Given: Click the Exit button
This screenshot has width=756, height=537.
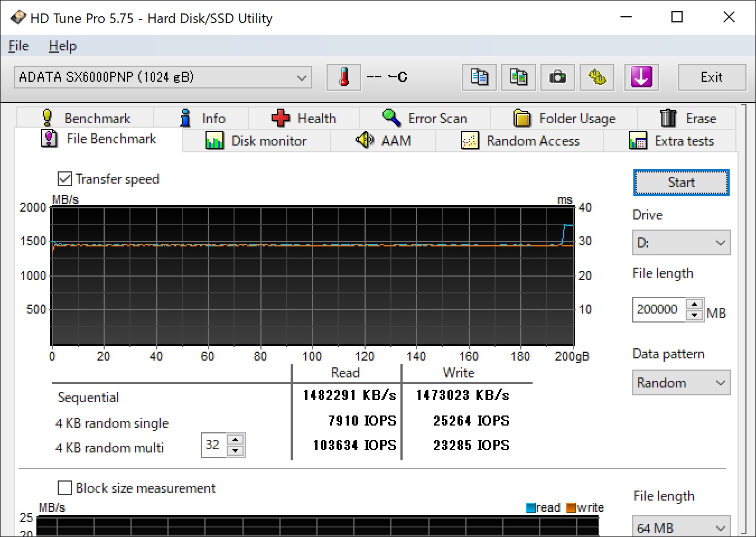Looking at the screenshot, I should (711, 77).
